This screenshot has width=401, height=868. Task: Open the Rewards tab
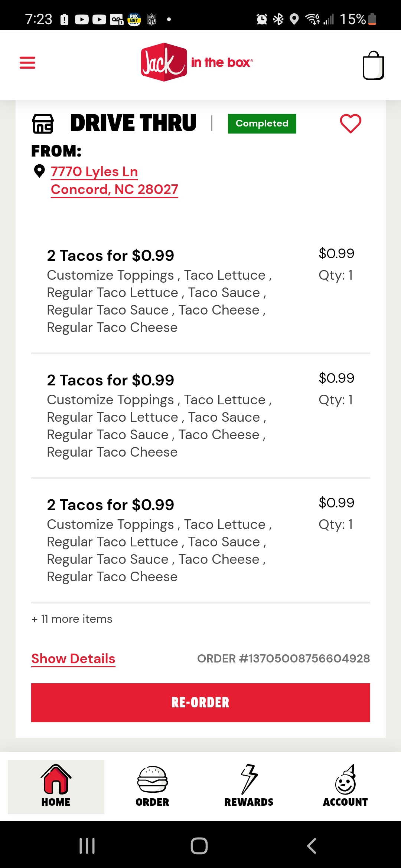(x=249, y=786)
